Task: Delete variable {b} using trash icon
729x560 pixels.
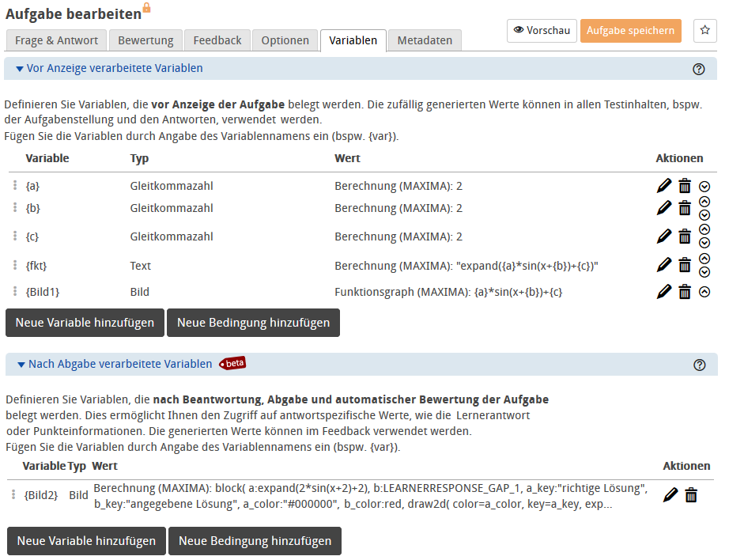Action: pos(685,208)
